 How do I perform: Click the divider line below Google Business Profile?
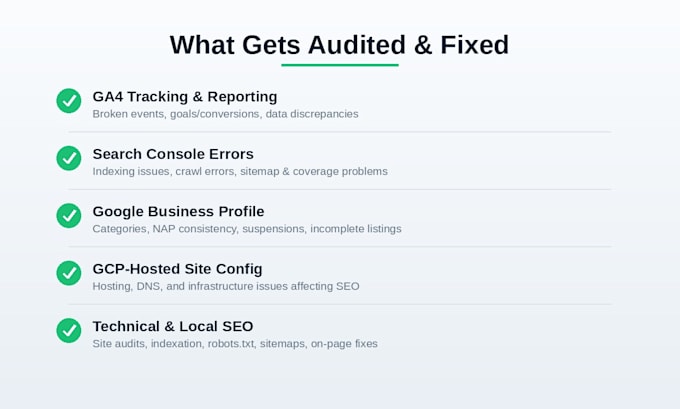[340, 247]
